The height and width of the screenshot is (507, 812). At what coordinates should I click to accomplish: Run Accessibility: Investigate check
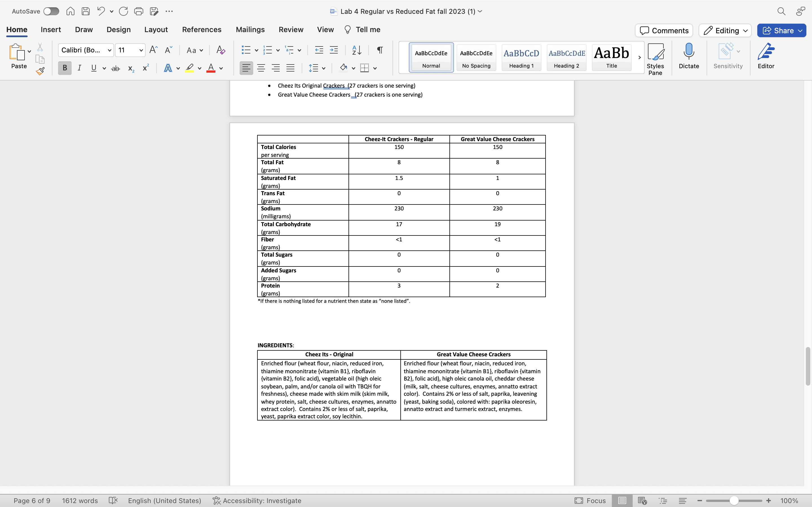coord(257,500)
